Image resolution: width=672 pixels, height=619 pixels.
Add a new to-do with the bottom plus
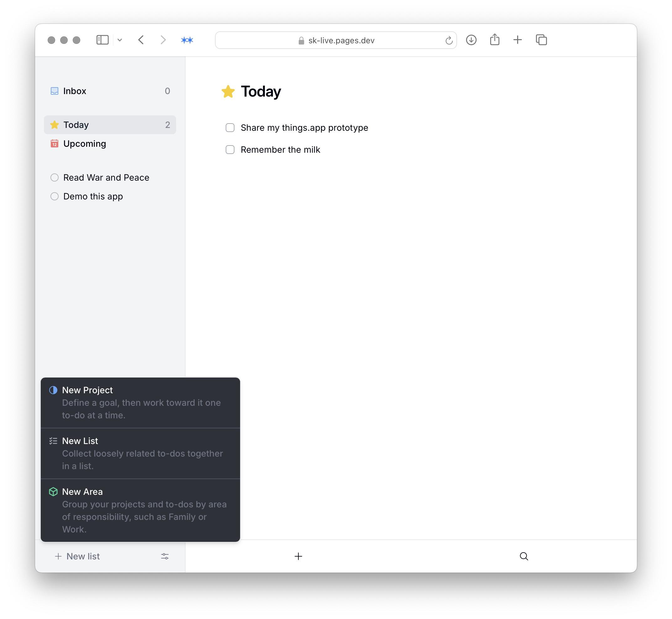tap(298, 556)
